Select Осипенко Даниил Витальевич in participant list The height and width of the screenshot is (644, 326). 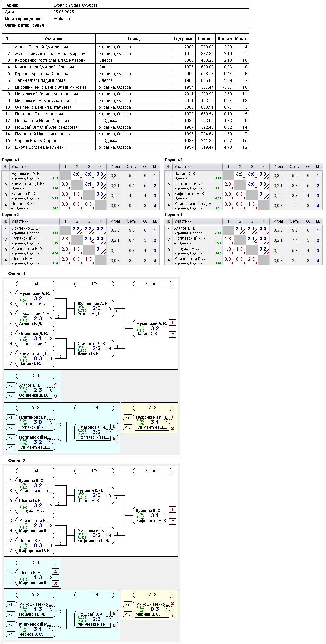tap(44, 107)
